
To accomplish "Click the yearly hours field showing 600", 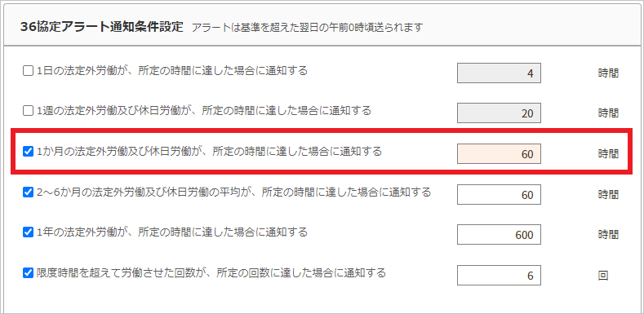I will (499, 235).
